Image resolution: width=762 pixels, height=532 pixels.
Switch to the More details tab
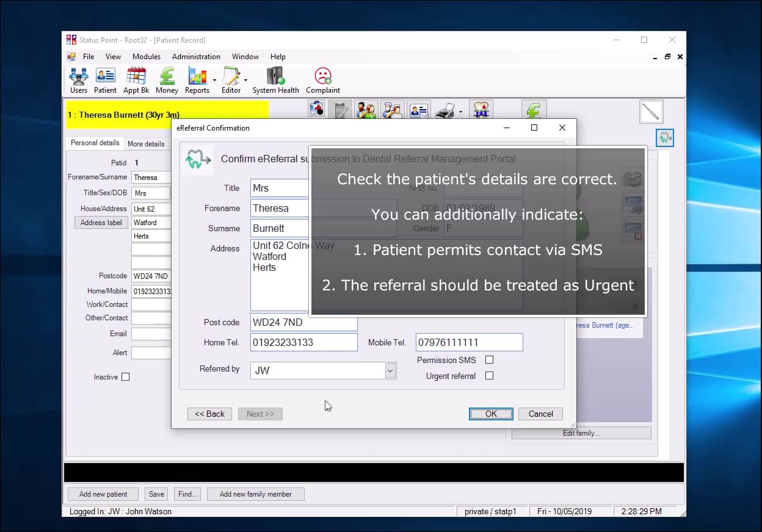tap(146, 144)
